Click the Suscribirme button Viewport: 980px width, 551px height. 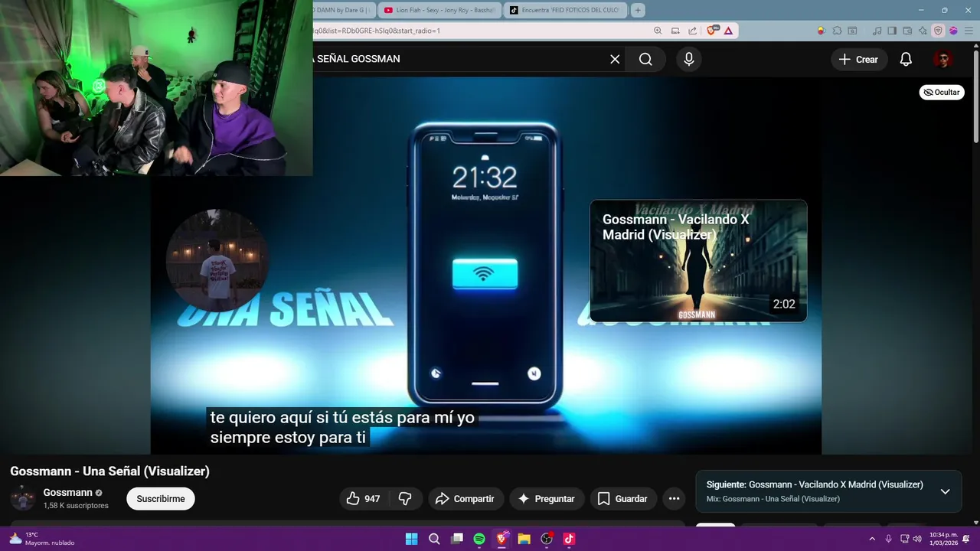coord(161,499)
